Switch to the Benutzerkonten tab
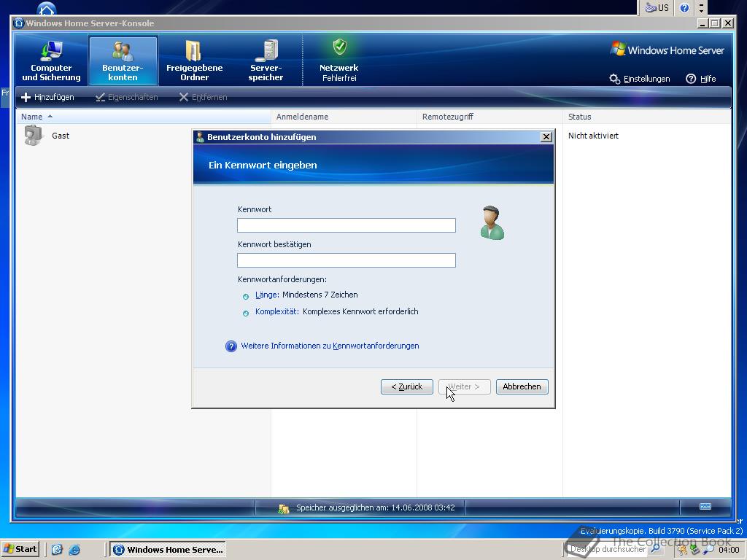 coord(123,61)
